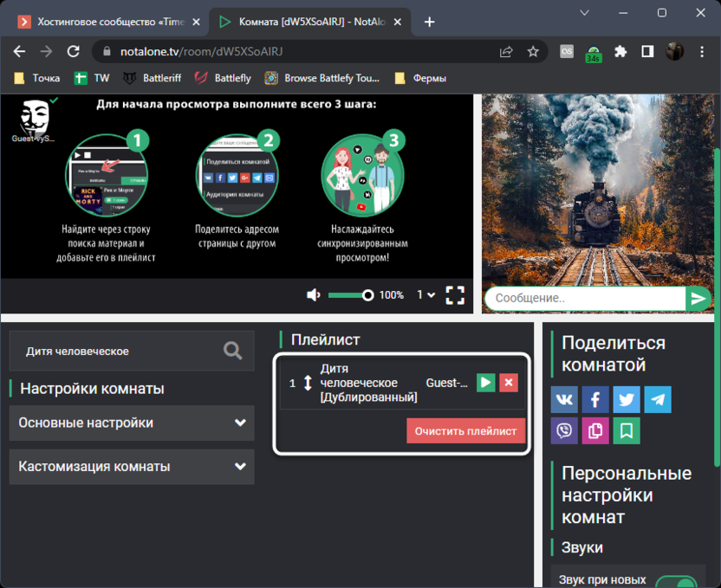Click the search magnifier icon
Screen dimensions: 721x588
(232, 350)
